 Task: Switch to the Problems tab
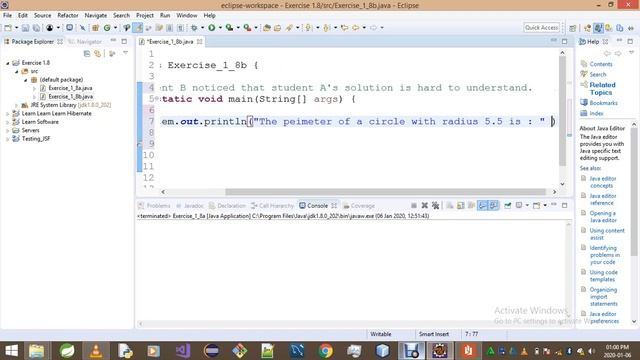(154, 205)
